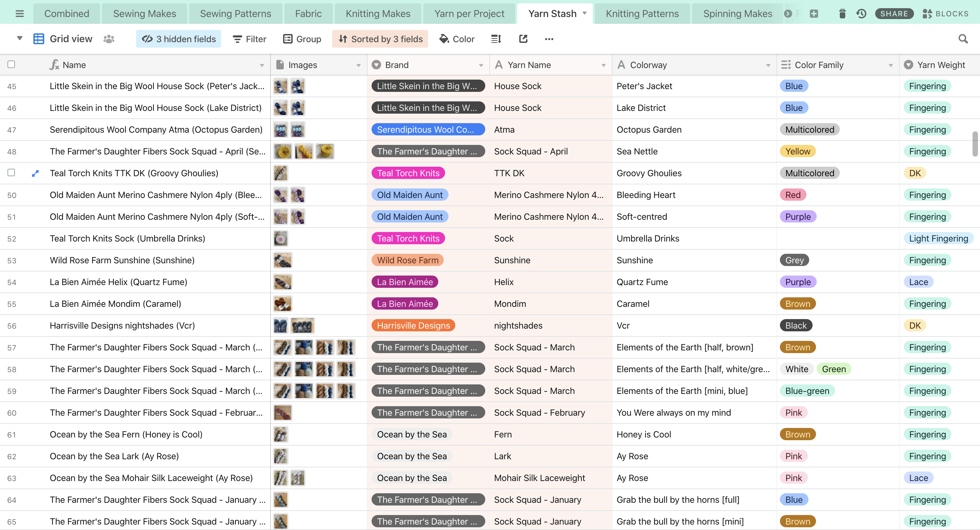Open the Images column dropdown arrow
The width and height of the screenshot is (980, 530).
coord(358,65)
